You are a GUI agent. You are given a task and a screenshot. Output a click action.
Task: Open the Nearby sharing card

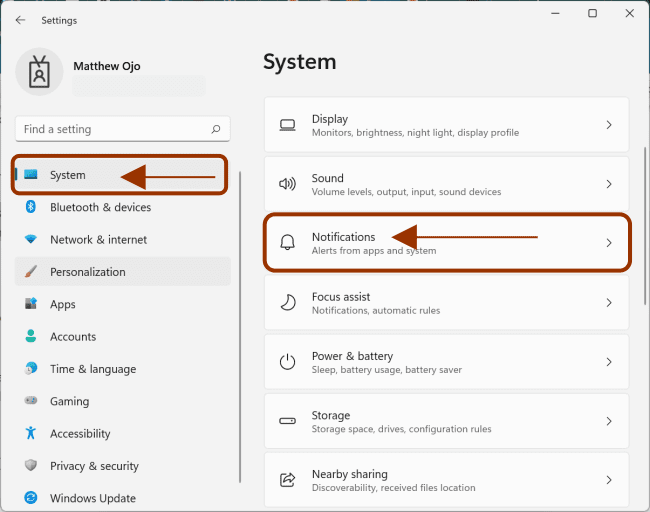click(x=446, y=480)
